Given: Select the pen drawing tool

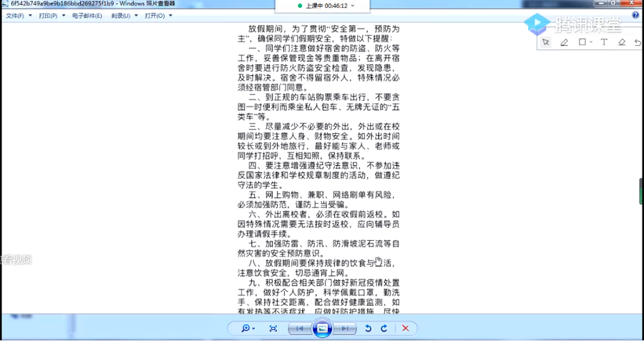Looking at the screenshot, I should tap(564, 42).
